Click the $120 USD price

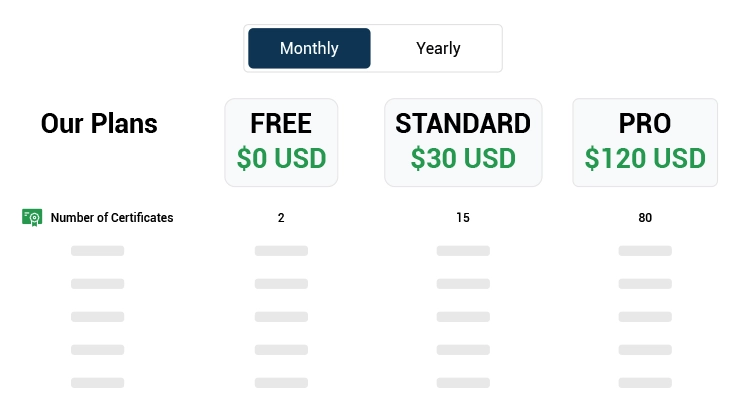(645, 158)
